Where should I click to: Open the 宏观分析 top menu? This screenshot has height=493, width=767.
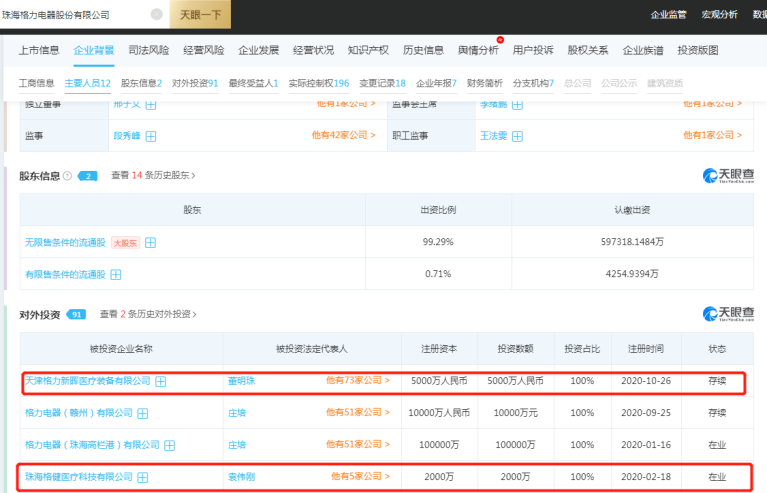[719, 15]
